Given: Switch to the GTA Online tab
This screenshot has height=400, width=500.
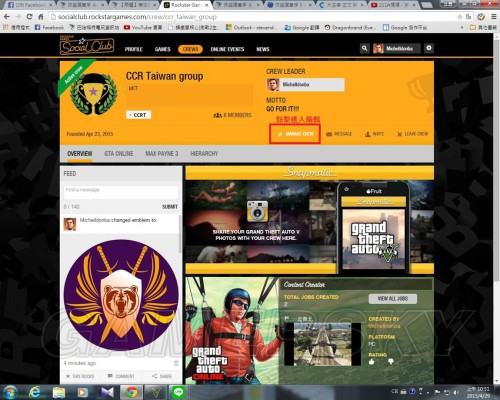Looking at the screenshot, I should point(119,154).
